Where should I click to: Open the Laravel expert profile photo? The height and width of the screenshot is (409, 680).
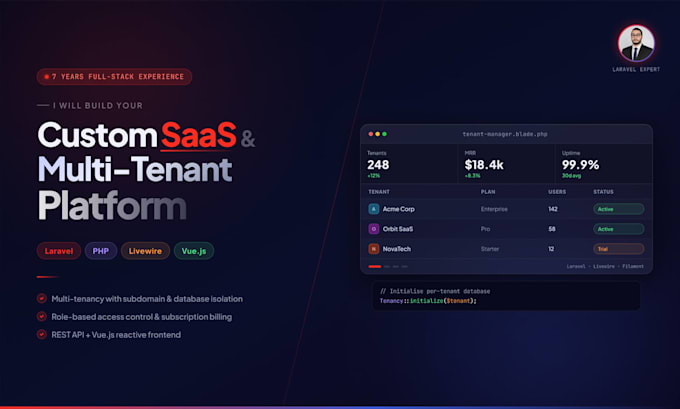point(636,43)
